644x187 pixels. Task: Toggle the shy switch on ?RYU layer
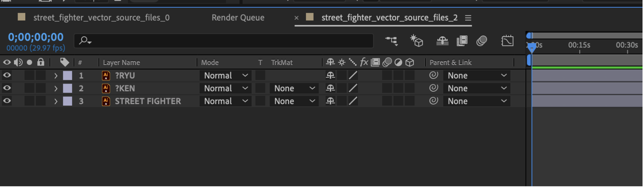330,76
